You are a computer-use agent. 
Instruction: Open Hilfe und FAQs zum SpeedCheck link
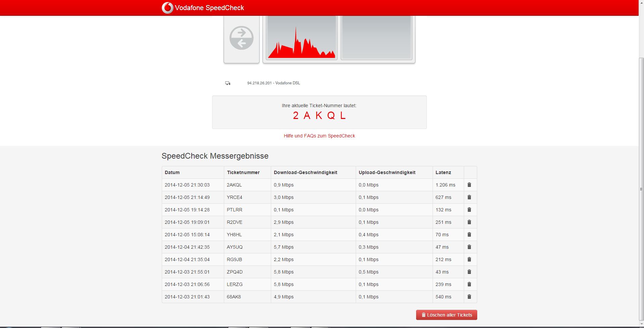(319, 136)
